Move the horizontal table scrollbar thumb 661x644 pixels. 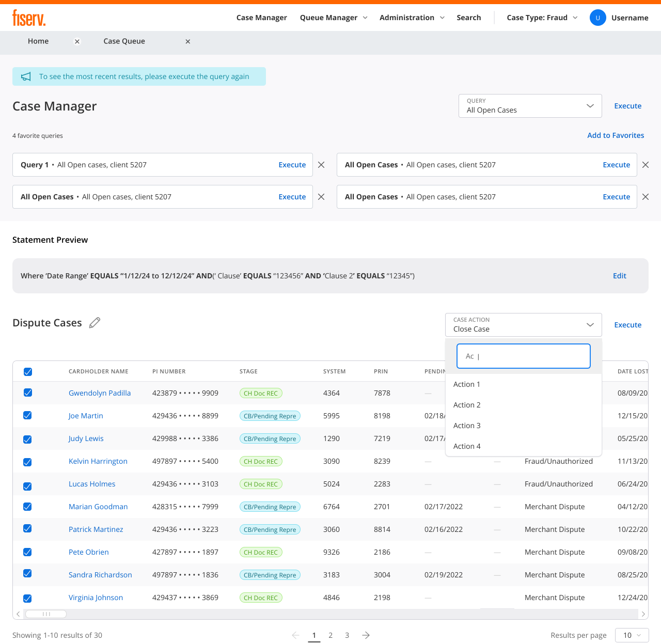46,614
